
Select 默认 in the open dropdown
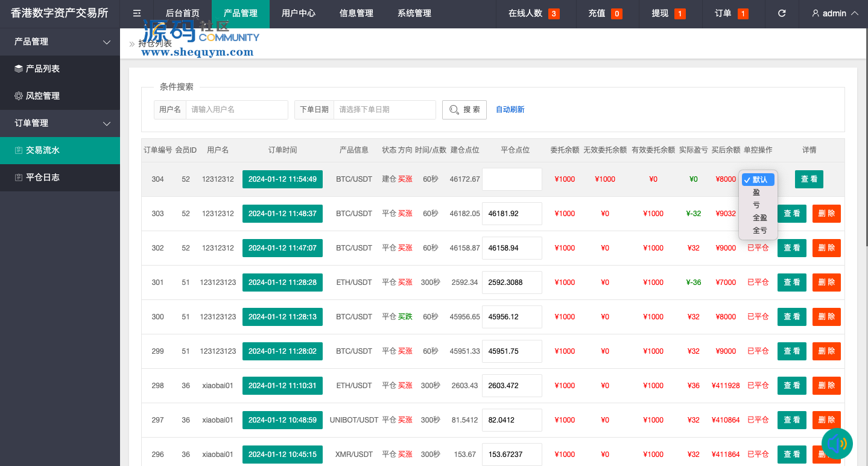click(758, 180)
